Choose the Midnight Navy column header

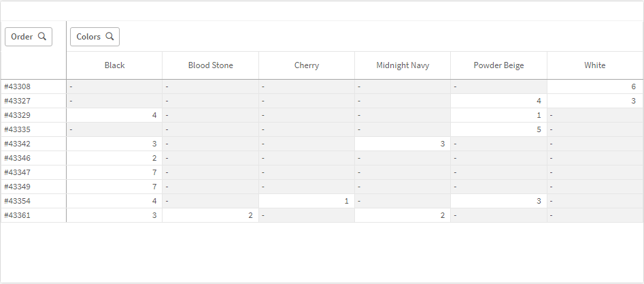403,65
